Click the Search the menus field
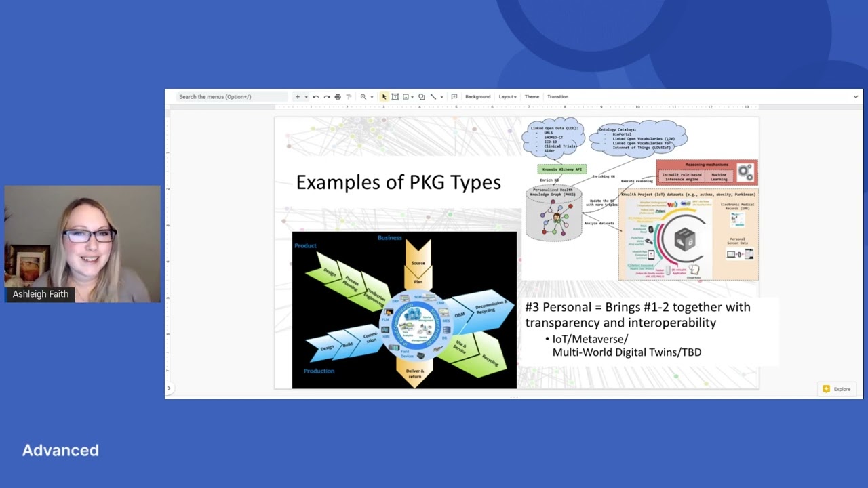This screenshot has height=488, width=868. [231, 97]
